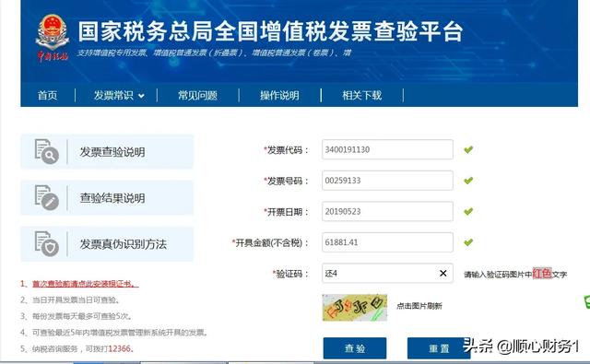Screen dimensions: 590x364
Task: Go to 首页 in navigation bar
Action: click(x=47, y=96)
